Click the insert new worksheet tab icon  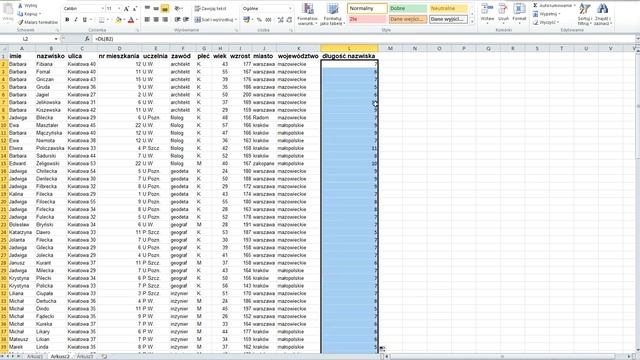tap(104, 356)
